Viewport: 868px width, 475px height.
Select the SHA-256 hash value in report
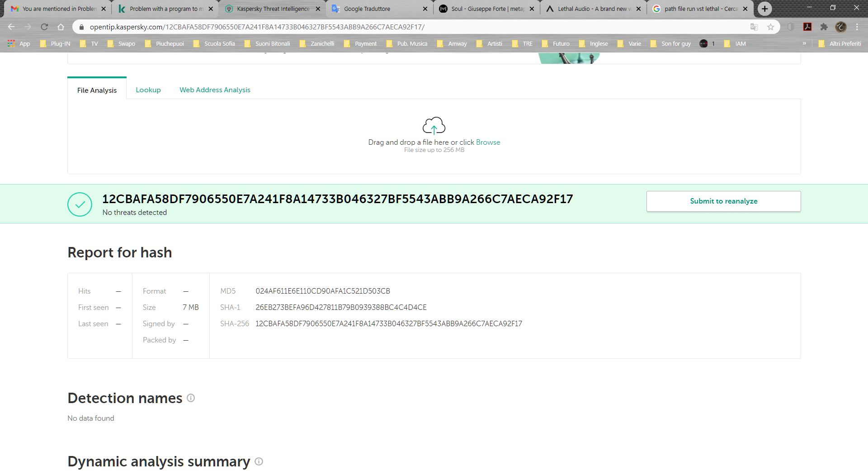tap(389, 323)
